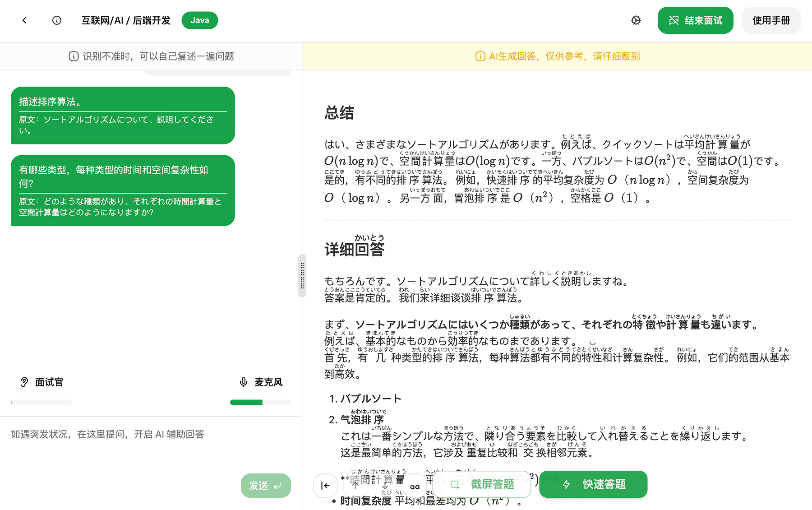Click the quick answer (快速答题) lightning icon
Viewport: 812px width, 510px height.
[566, 484]
